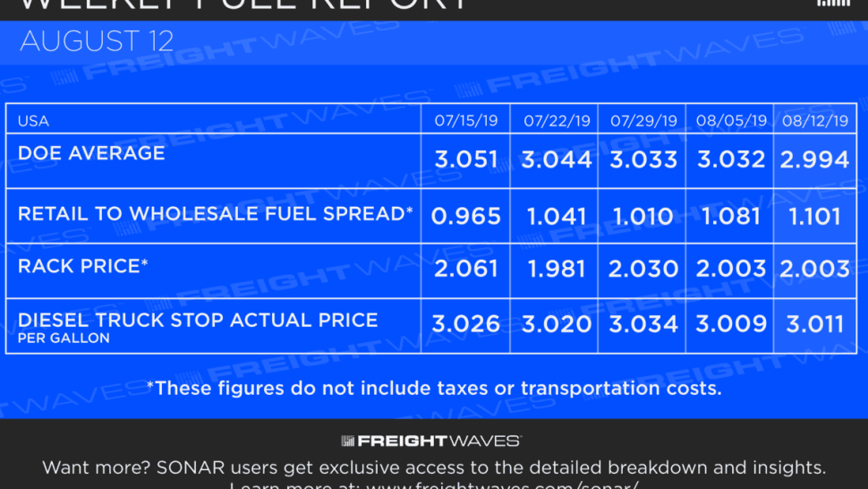Image resolution: width=868 pixels, height=489 pixels.
Task: Click the DOE AVERAGE row label
Action: click(91, 153)
